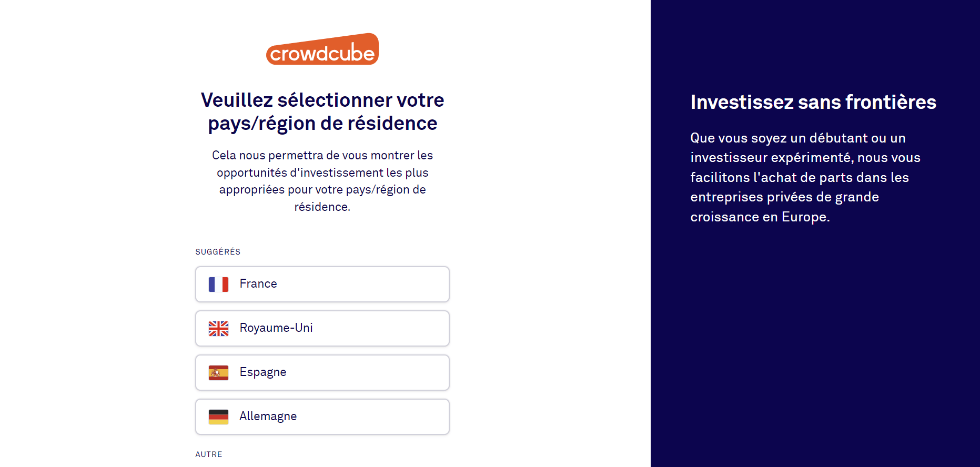
Task: Click the flag beside Allemagne
Action: click(x=219, y=416)
